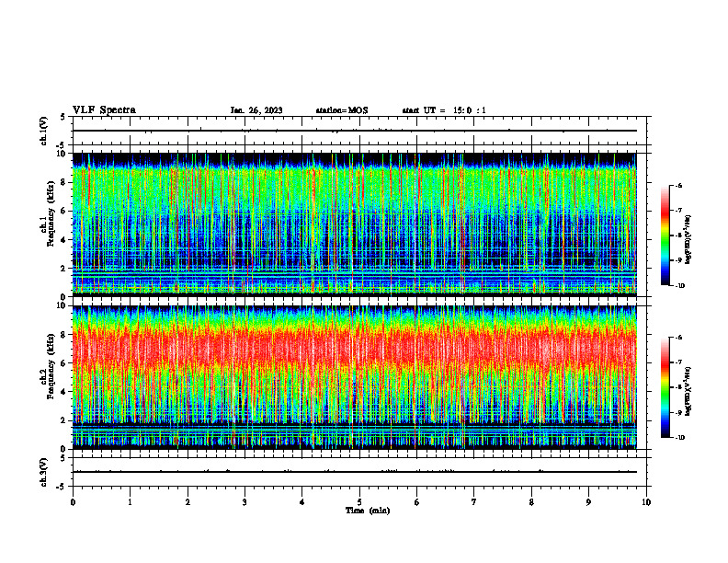
Task: Click the "8" kHz tick on ch.2 frequency axis
Action: pyautogui.click(x=64, y=335)
